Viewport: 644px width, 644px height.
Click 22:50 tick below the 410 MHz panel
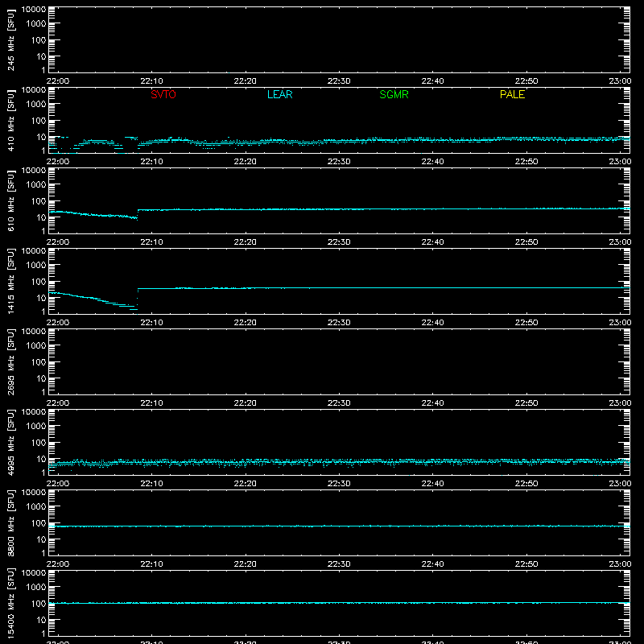526,162
